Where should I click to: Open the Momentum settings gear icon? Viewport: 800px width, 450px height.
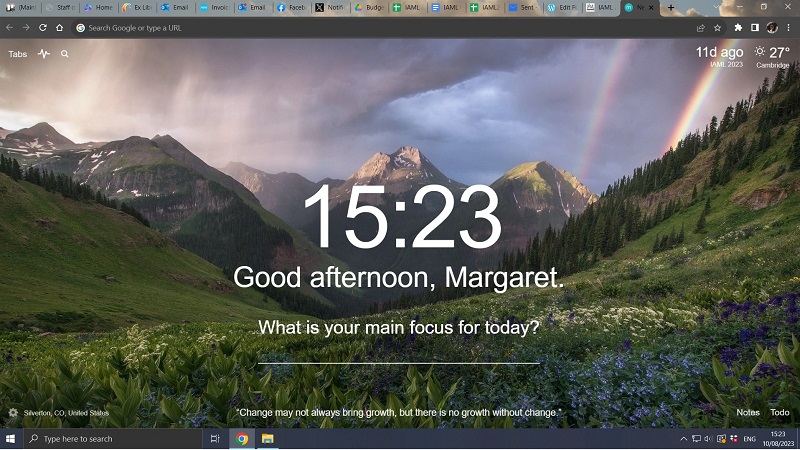pos(13,413)
